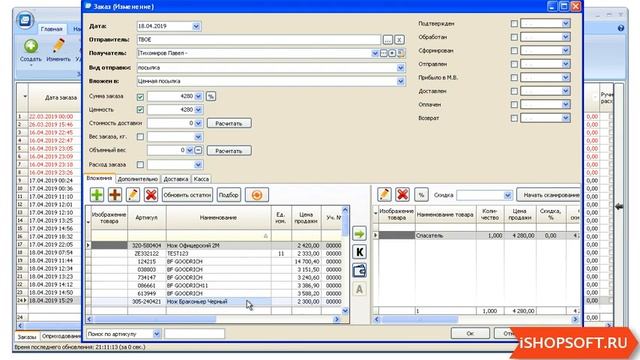Clear the Отправитель field with the X button

(399, 40)
